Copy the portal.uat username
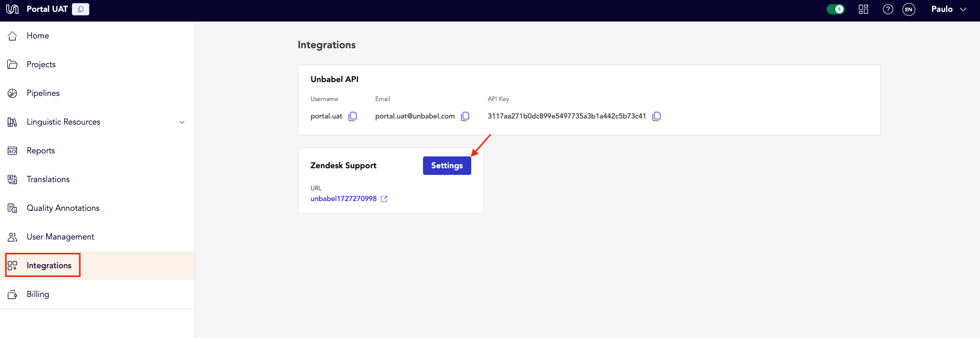The image size is (980, 338). click(x=353, y=116)
